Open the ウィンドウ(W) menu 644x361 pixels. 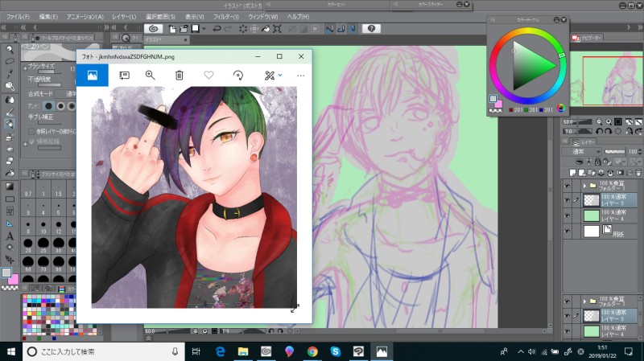263,17
